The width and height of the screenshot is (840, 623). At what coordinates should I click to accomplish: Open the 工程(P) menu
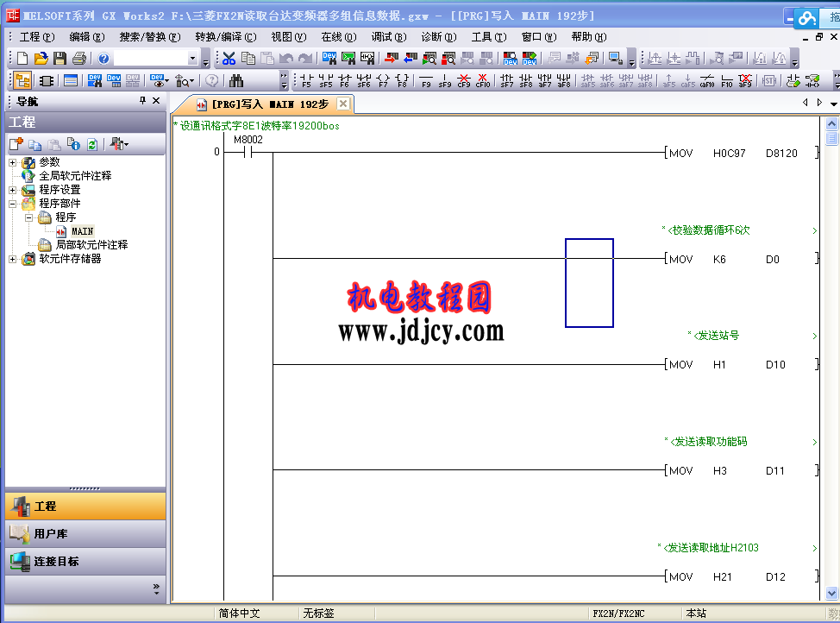(37, 37)
